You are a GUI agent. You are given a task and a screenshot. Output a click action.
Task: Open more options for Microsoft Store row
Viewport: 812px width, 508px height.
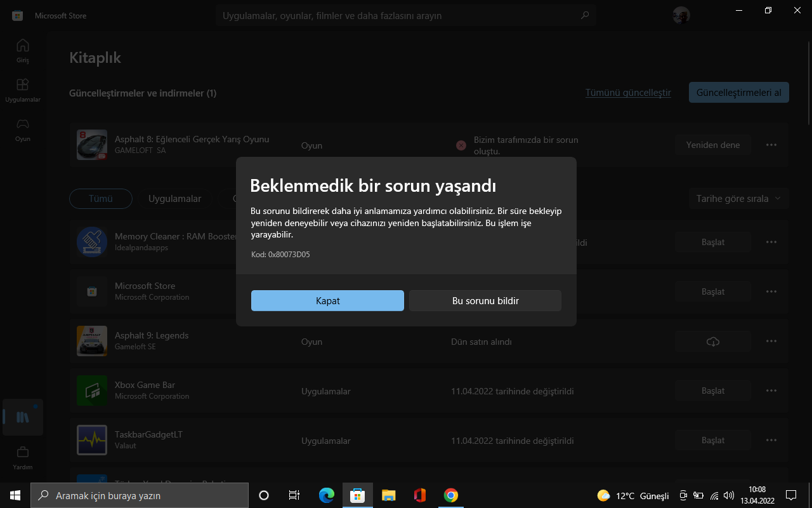click(x=771, y=291)
